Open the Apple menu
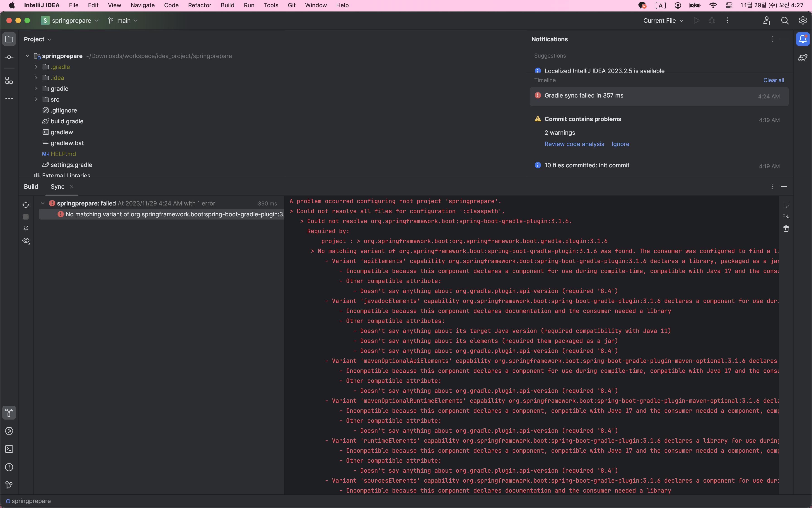The width and height of the screenshot is (812, 508). 12,5
